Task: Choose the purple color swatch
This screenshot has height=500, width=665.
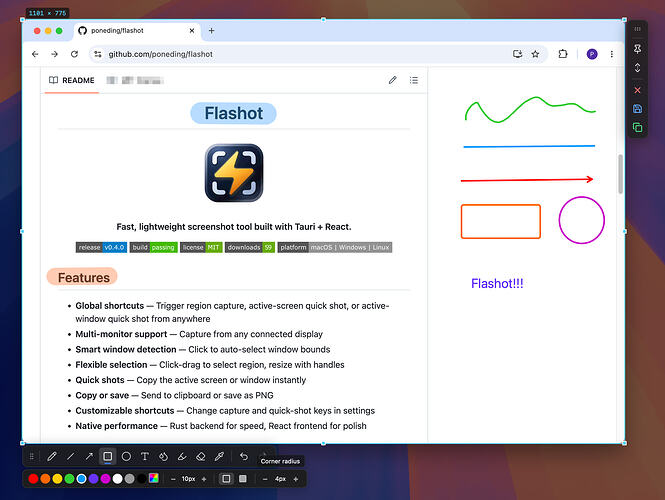Action: pos(94,479)
